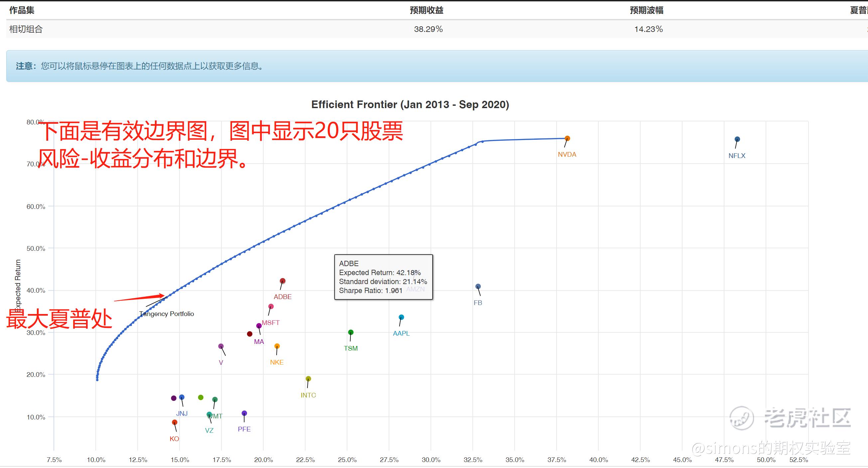Click the NVDA text label below its point
This screenshot has height=468, width=868.
[x=567, y=154]
